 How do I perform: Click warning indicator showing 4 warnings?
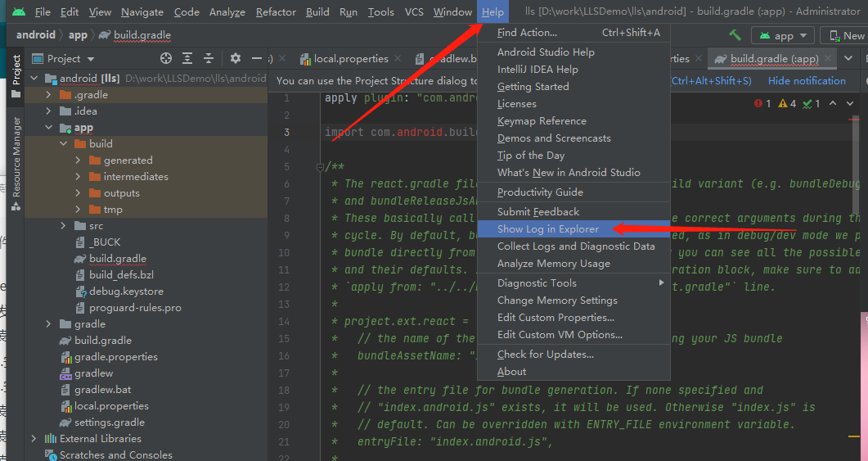pyautogui.click(x=787, y=104)
